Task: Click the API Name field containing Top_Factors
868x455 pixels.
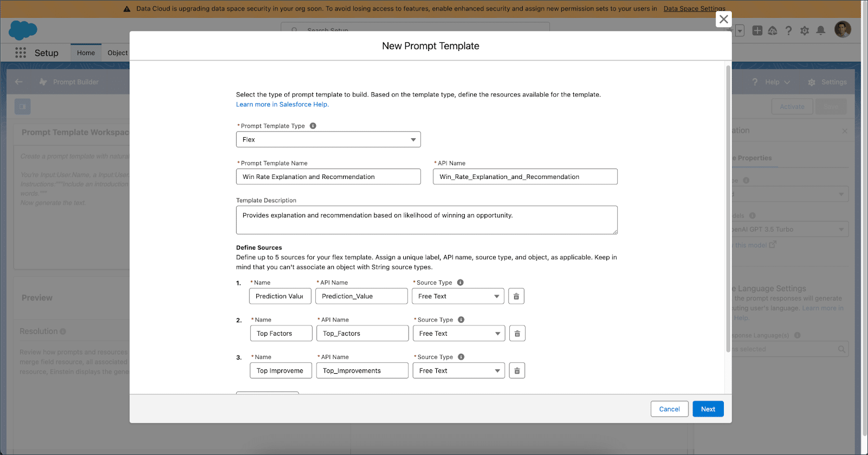Action: (x=362, y=334)
